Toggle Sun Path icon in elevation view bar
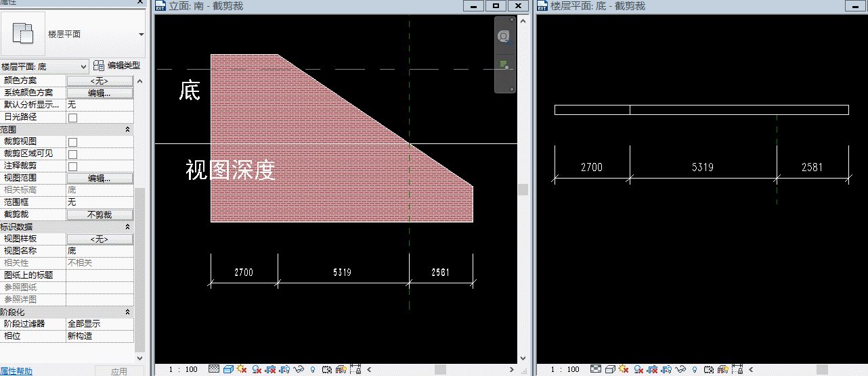This screenshot has width=868, height=376. pyautogui.click(x=242, y=369)
